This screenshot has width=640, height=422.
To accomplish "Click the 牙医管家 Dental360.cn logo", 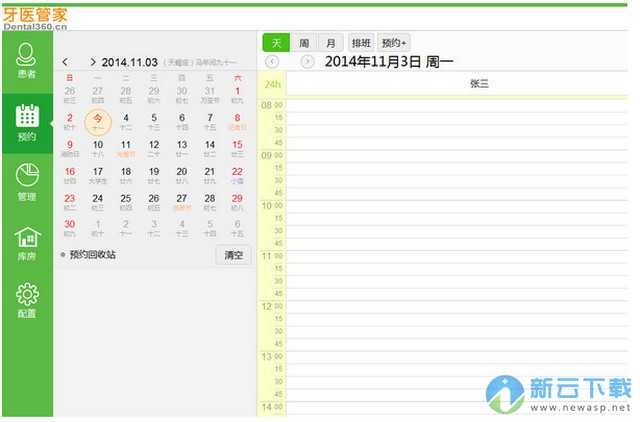I will point(35,19).
